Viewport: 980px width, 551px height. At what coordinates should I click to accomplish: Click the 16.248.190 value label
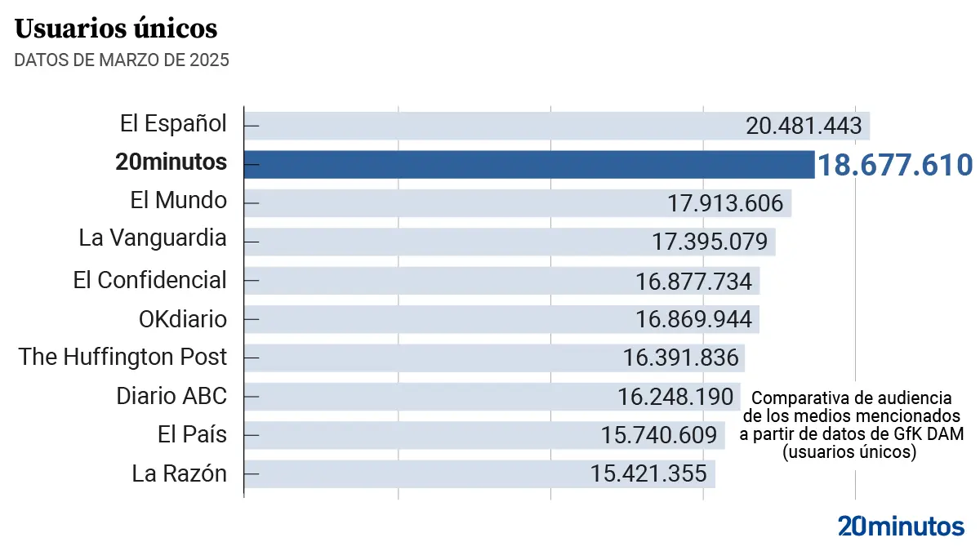pos(675,397)
